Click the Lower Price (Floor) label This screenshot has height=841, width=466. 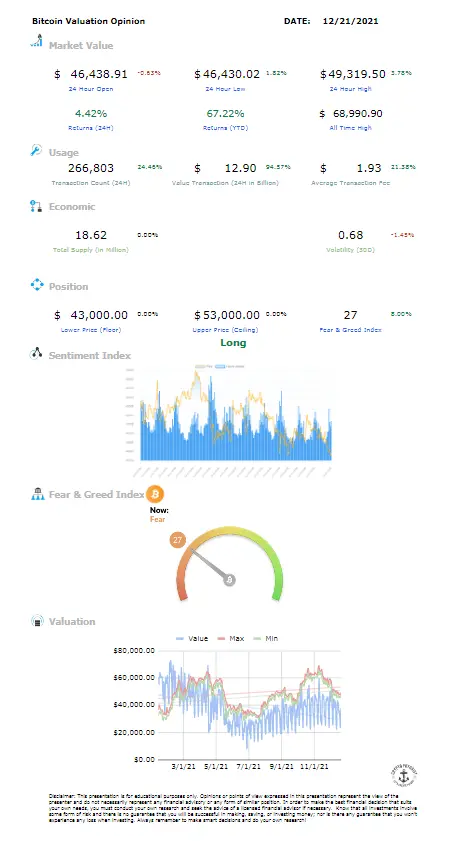[x=91, y=330]
